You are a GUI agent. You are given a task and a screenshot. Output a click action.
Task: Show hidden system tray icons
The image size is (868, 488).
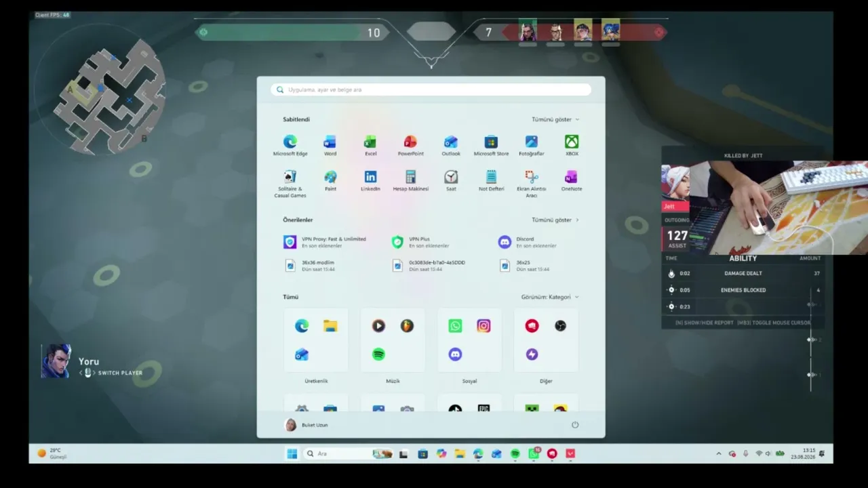point(719,453)
